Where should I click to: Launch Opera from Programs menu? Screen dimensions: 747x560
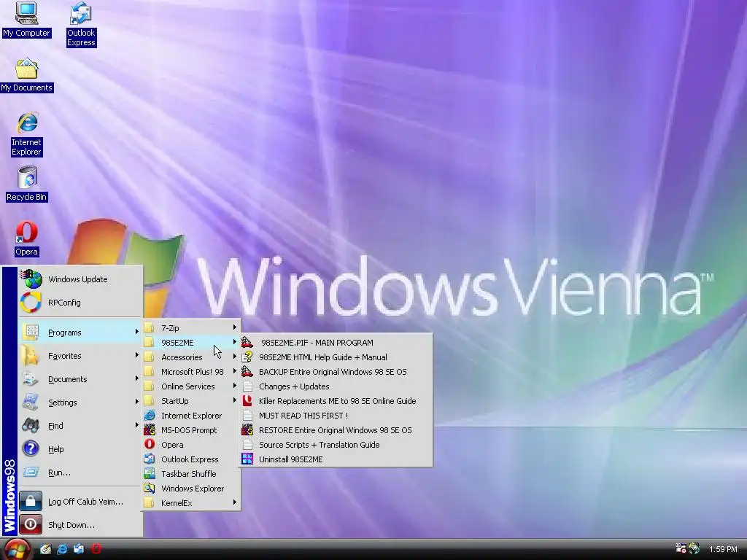point(190,445)
